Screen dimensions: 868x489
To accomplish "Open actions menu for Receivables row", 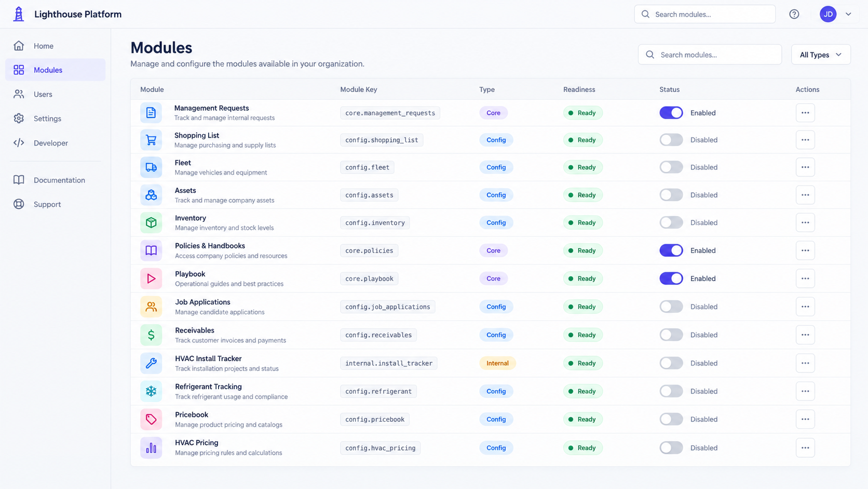I will pyautogui.click(x=805, y=335).
